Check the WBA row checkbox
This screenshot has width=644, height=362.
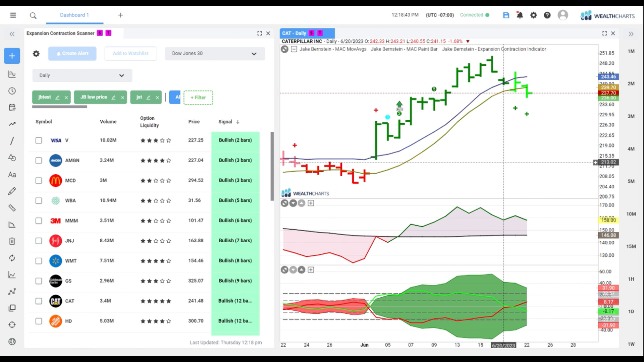click(x=39, y=201)
